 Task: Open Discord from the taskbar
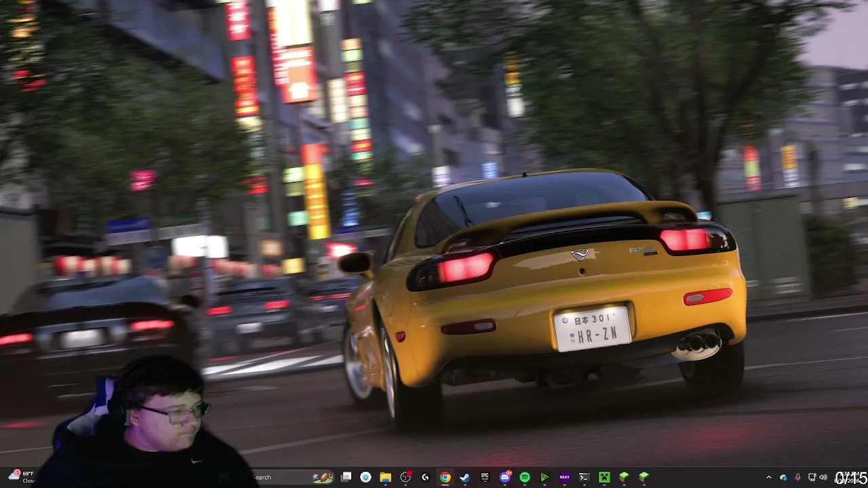tap(505, 477)
